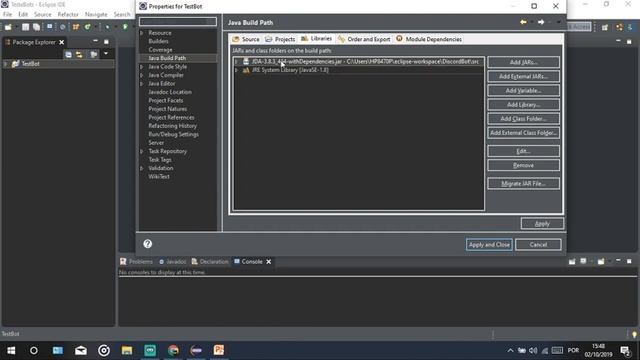Screen dimensions: 640x360
Task: Close the Package Explorer tab
Action: [62, 42]
